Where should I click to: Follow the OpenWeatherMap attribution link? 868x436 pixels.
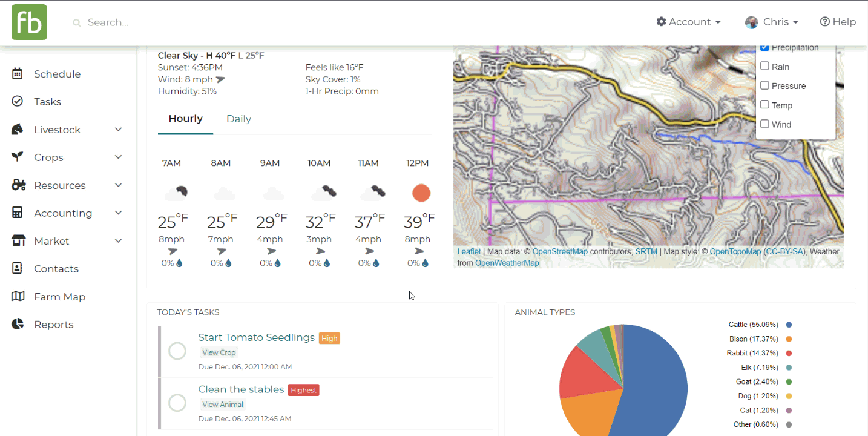[507, 263]
